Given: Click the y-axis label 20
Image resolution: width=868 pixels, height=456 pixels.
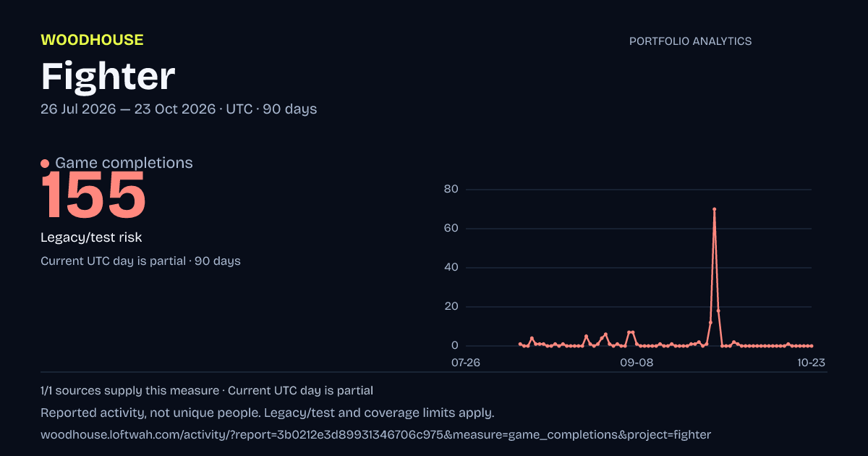Looking at the screenshot, I should 451,307.
